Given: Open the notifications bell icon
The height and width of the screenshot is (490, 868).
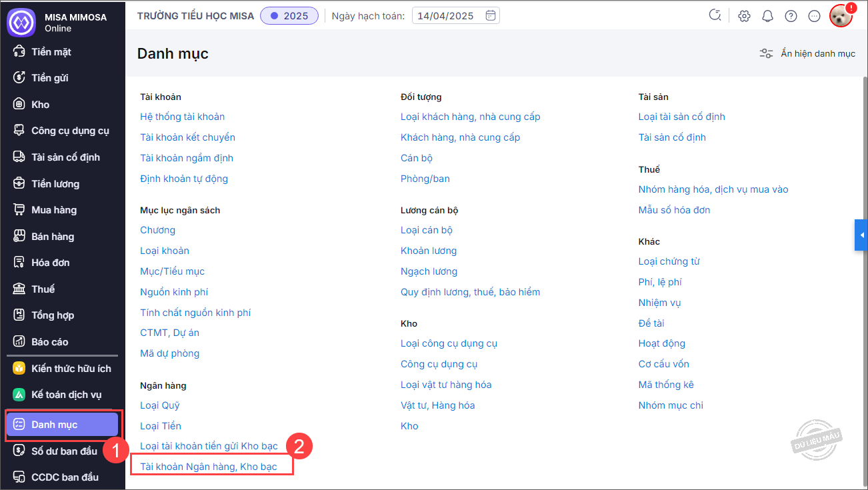Looking at the screenshot, I should pos(767,16).
